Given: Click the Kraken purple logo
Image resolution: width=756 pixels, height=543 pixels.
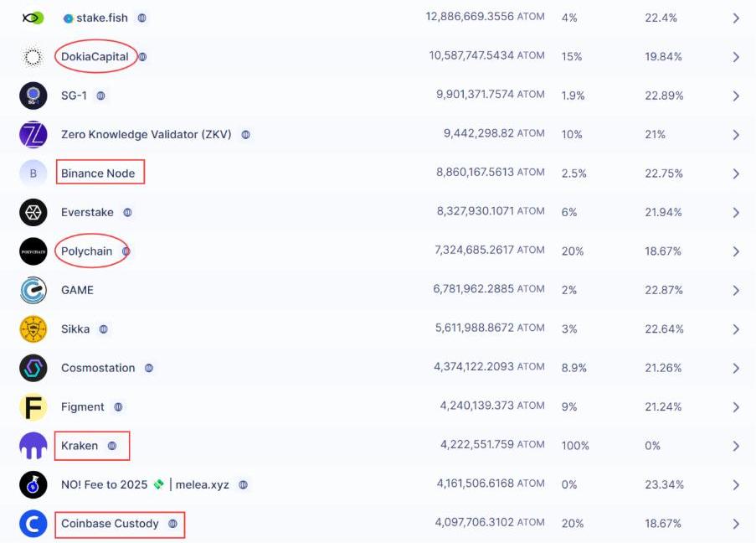Looking at the screenshot, I should [x=33, y=446].
